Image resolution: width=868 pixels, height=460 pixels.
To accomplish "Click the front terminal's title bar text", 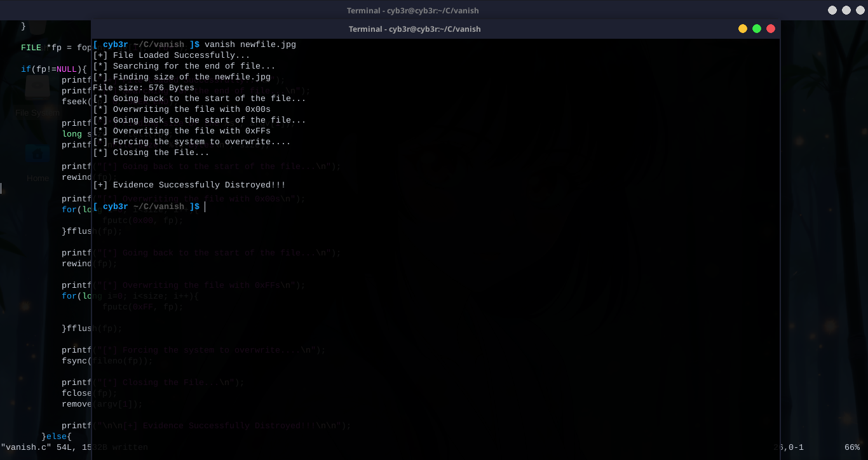I will (414, 29).
